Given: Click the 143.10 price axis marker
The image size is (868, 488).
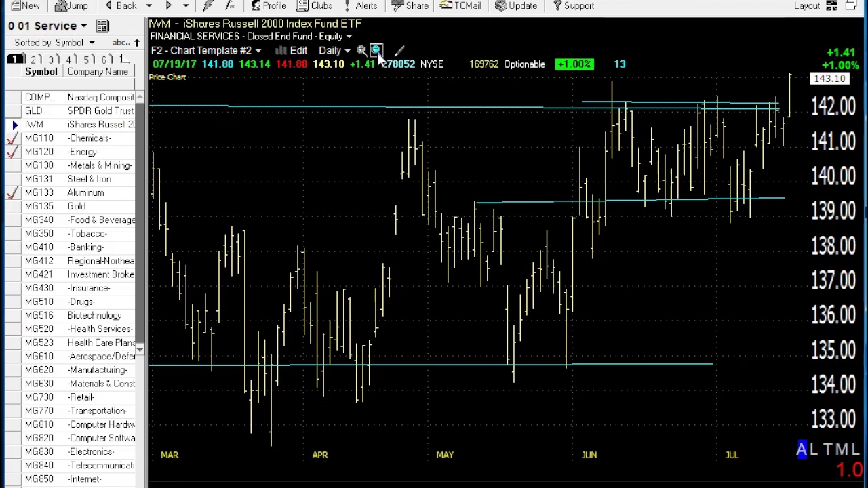Looking at the screenshot, I should coord(829,79).
